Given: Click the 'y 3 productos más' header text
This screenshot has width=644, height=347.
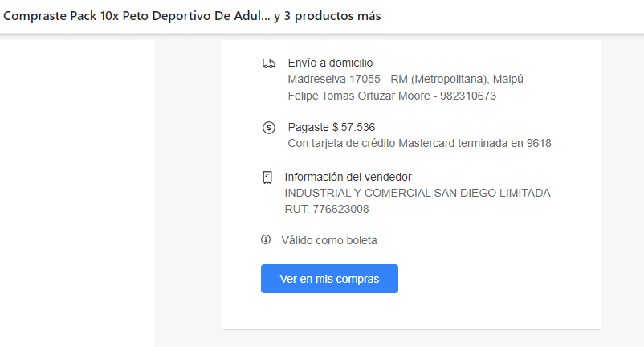Looking at the screenshot, I should 328,17.
